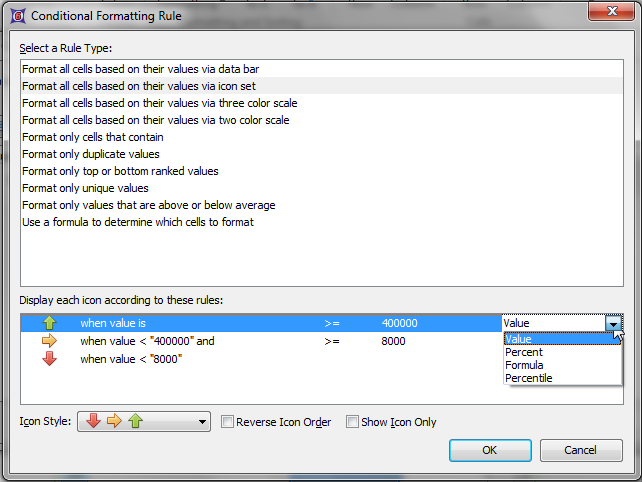This screenshot has height=482, width=642.
Task: Click the 400000 threshold value field
Action: coord(399,323)
